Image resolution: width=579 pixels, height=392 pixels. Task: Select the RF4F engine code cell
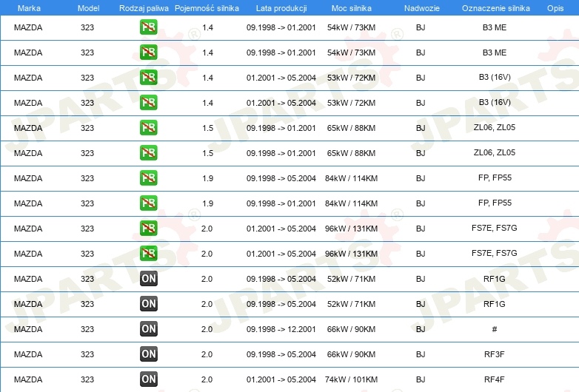click(494, 379)
